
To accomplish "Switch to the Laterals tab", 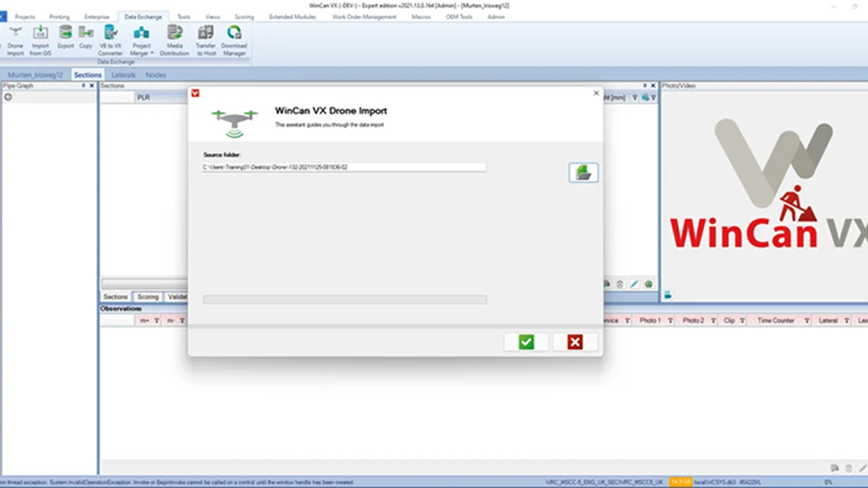I will click(x=123, y=75).
